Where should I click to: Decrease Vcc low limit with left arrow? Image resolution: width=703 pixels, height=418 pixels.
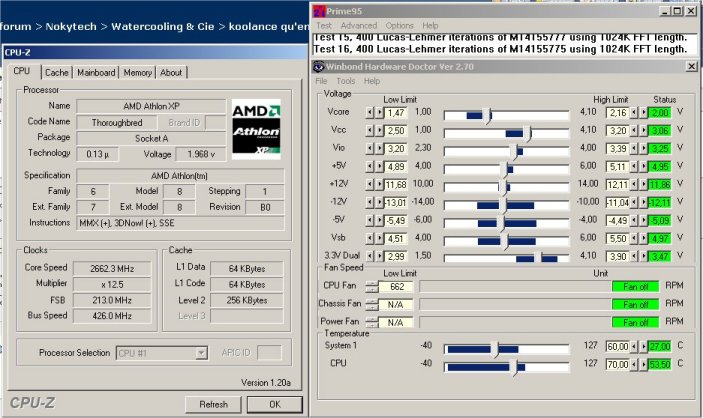(369, 131)
